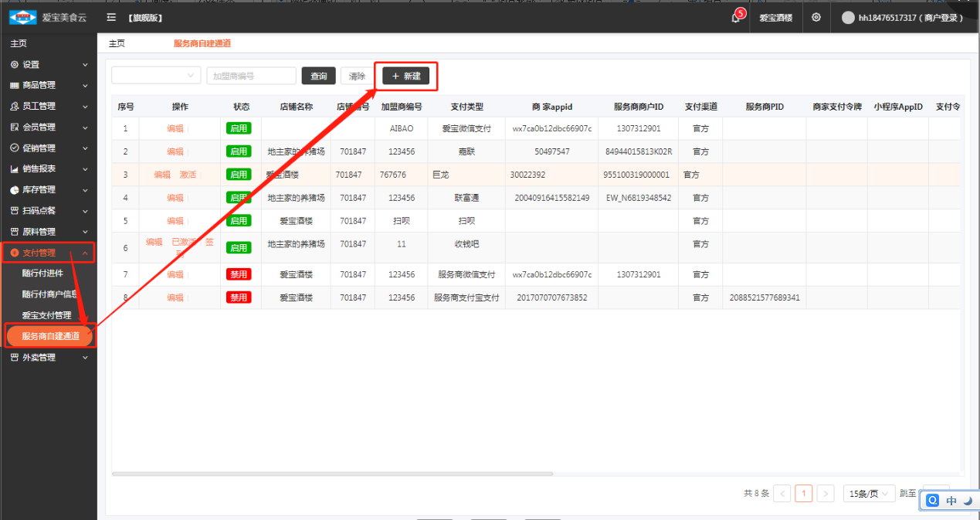Image resolution: width=980 pixels, height=520 pixels.
Task: Go to the next page arrow
Action: (x=826, y=494)
